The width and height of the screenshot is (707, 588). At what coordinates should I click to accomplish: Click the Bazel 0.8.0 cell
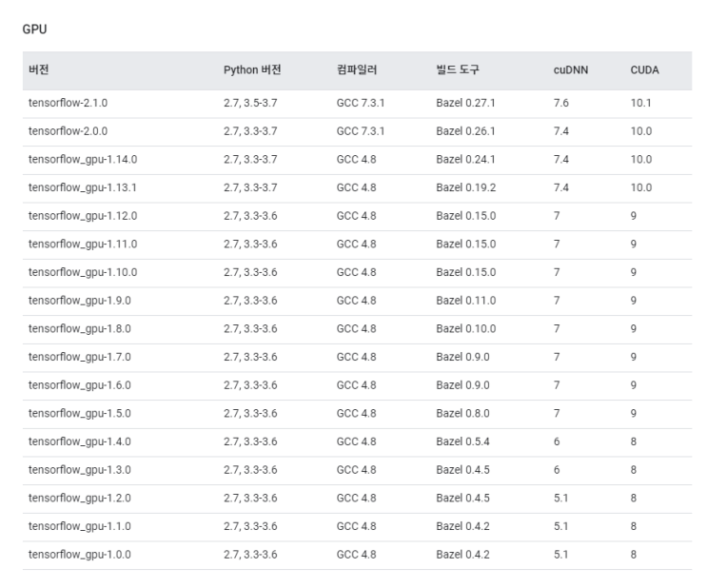462,413
